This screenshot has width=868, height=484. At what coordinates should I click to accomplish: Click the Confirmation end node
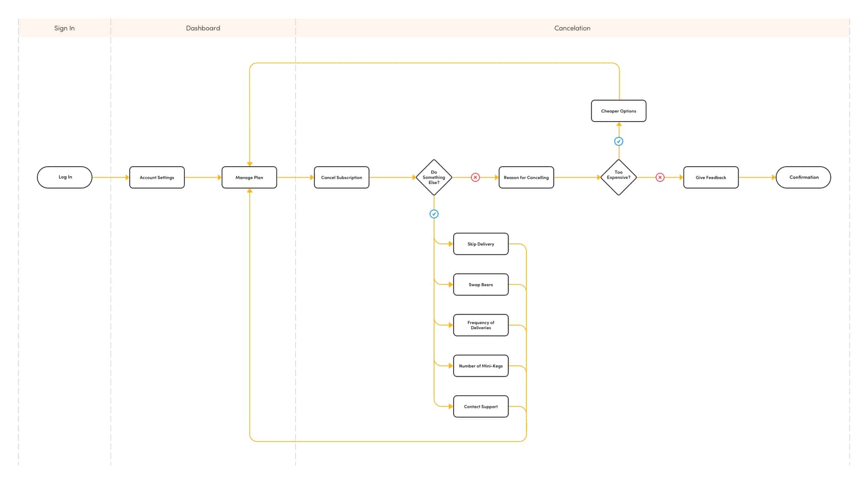tap(803, 177)
